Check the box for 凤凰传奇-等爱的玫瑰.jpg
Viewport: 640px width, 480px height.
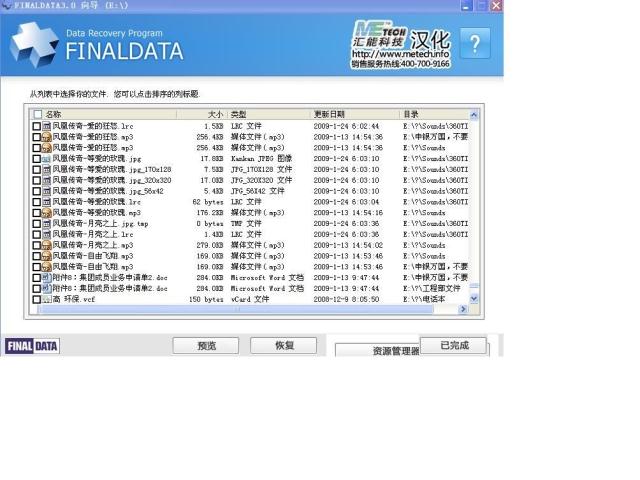click(36, 159)
